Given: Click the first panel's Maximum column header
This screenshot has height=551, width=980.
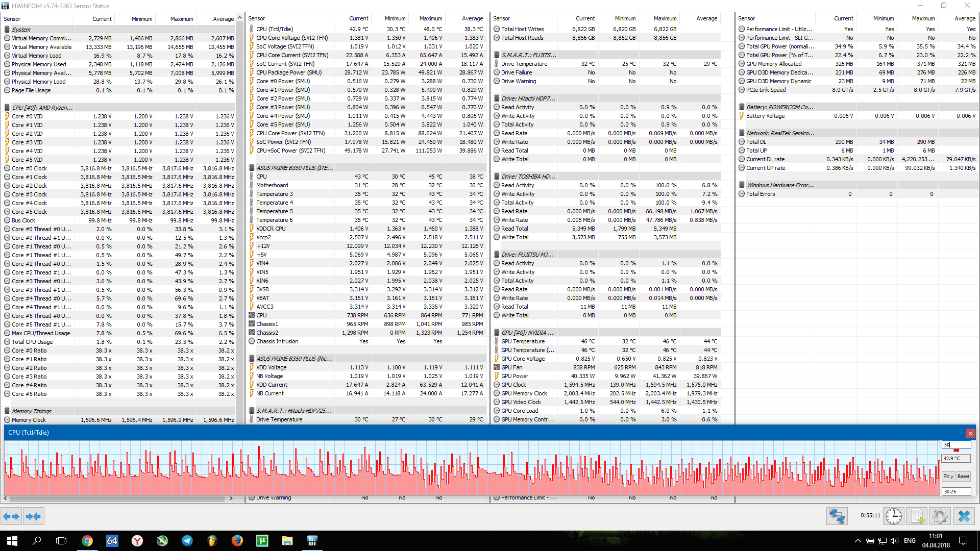Looking at the screenshot, I should pos(182,19).
